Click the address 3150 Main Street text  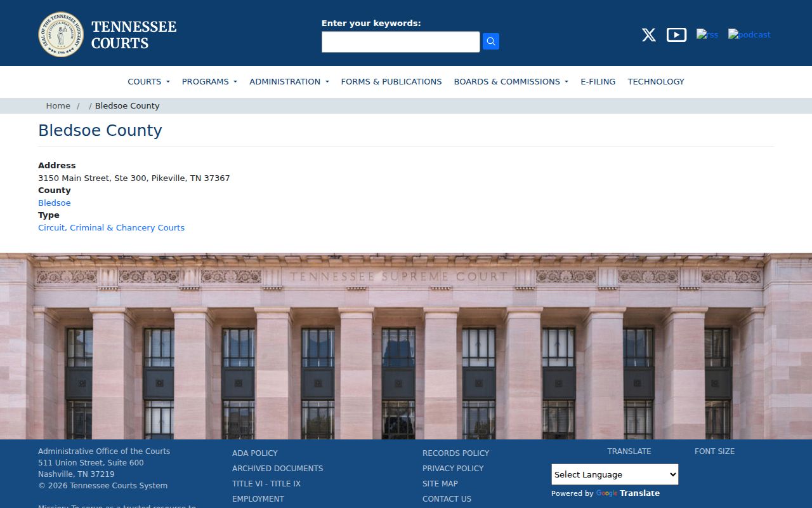coord(134,178)
